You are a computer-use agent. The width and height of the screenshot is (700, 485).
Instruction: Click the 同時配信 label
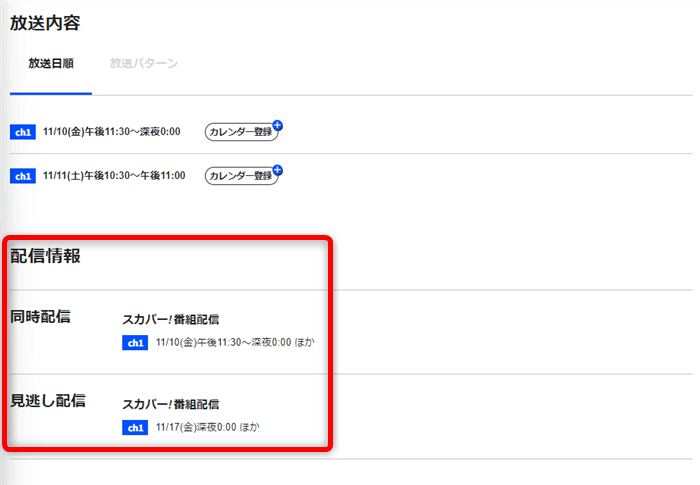point(40,317)
